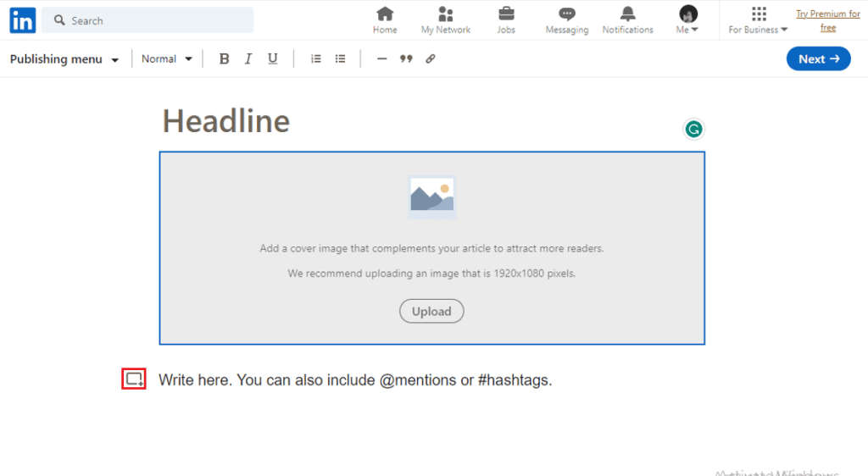Click the Headline title field

click(226, 121)
